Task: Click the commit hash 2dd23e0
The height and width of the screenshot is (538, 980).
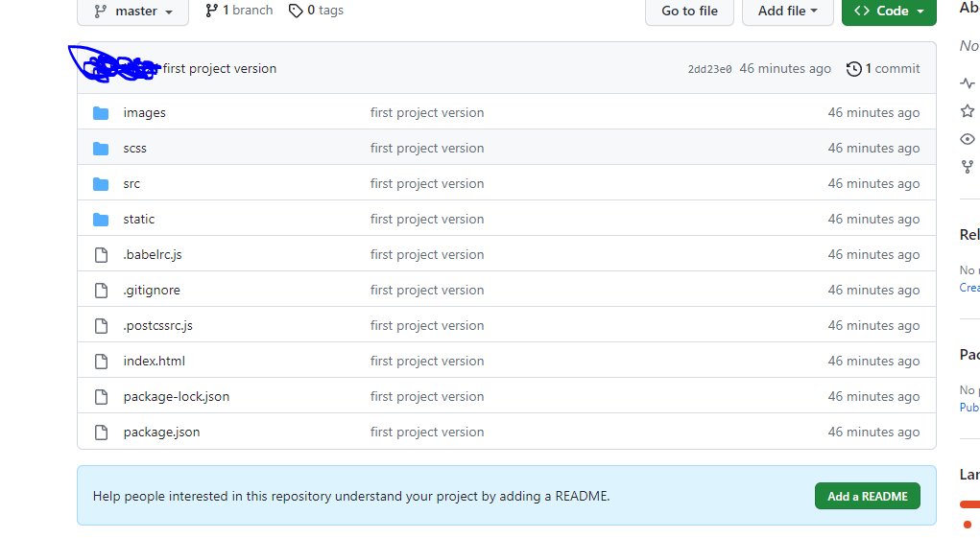Action: 709,69
